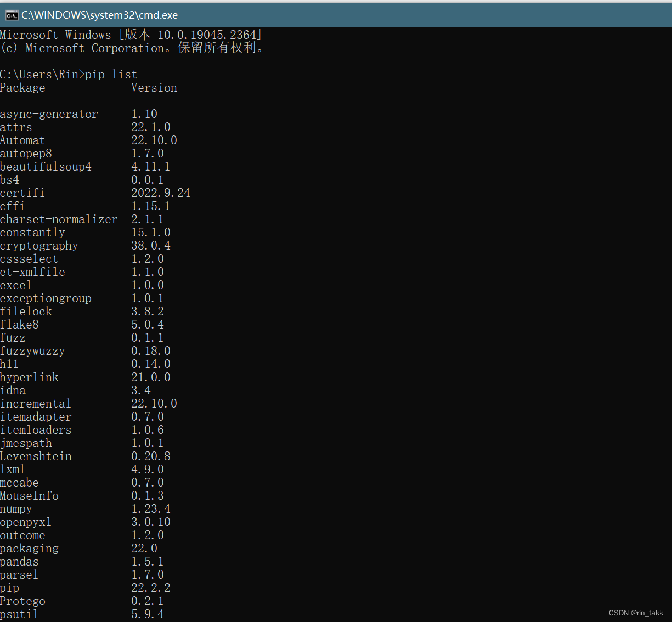Image resolution: width=672 pixels, height=622 pixels.
Task: Select the et-xmlfile package name
Action: (32, 272)
